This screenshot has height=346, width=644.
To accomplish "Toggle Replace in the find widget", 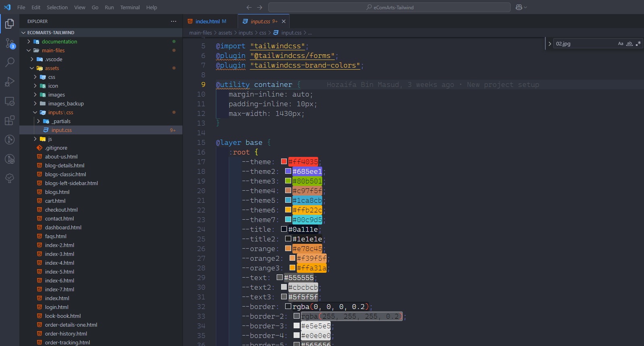I will [550, 43].
